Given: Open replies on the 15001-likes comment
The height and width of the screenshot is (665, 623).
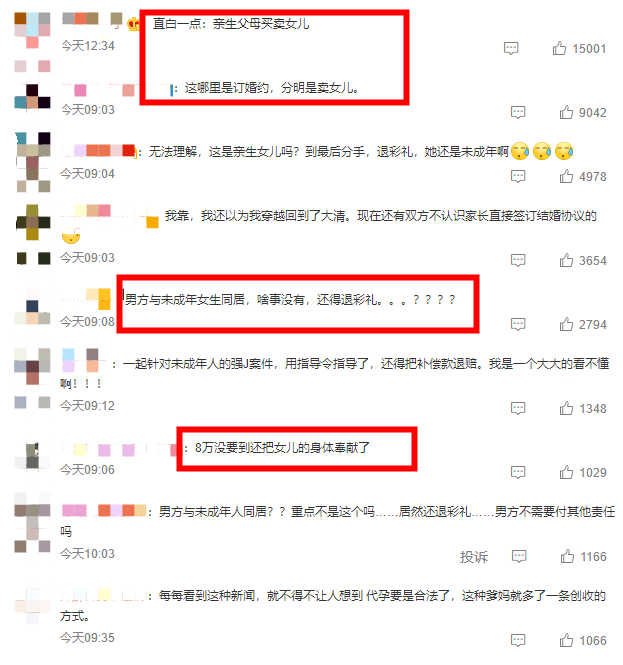Looking at the screenshot, I should (x=511, y=48).
